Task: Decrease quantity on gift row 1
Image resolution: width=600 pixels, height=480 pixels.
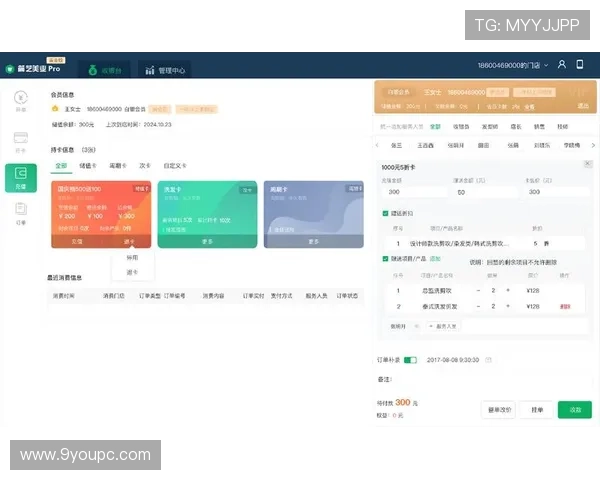Action: click(478, 291)
